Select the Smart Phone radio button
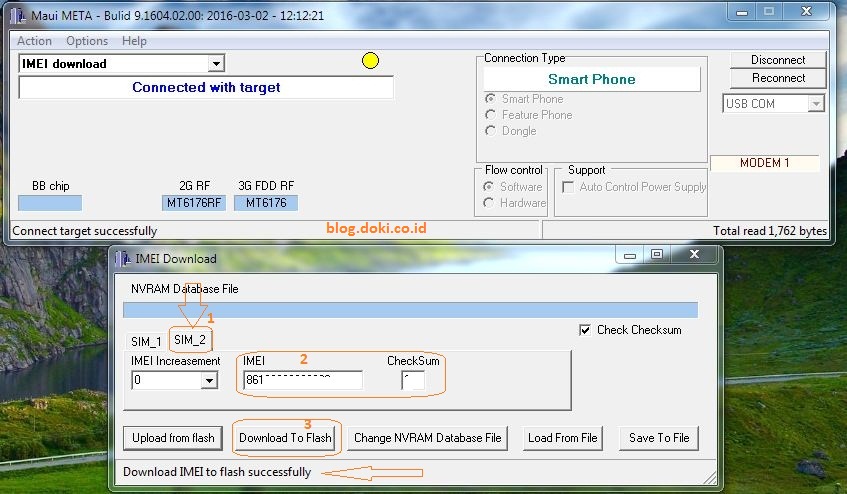847x494 pixels. click(490, 99)
